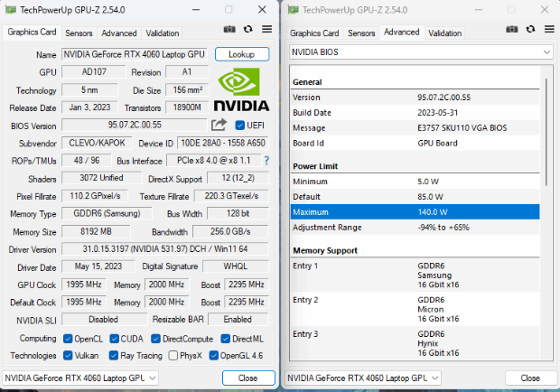
Task: Click Close button in right window
Action: 530,378
